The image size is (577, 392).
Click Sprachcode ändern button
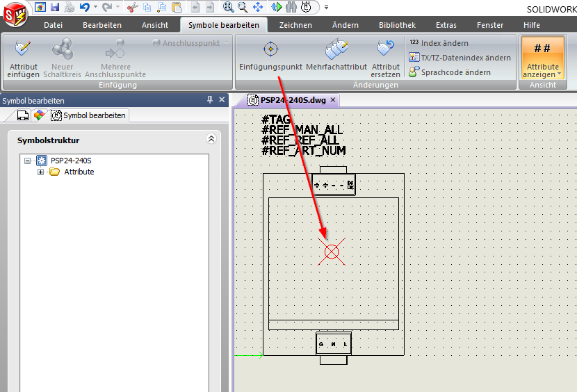coord(455,72)
